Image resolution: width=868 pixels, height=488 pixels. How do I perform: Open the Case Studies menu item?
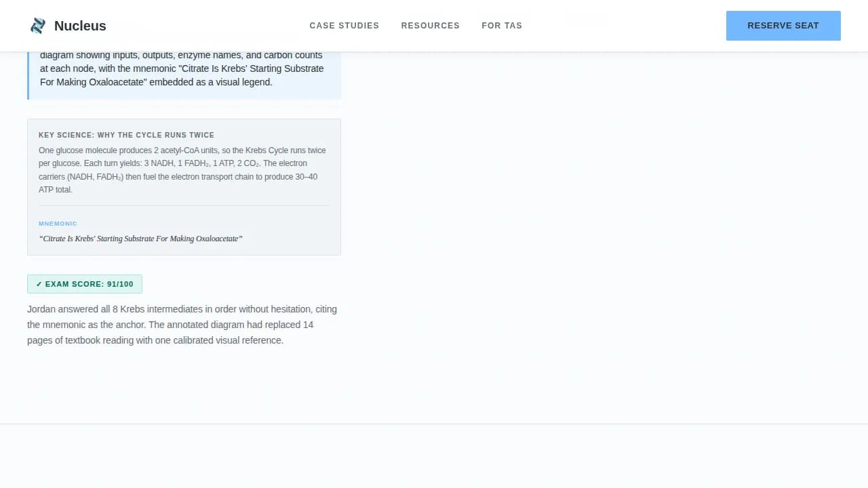click(x=344, y=26)
